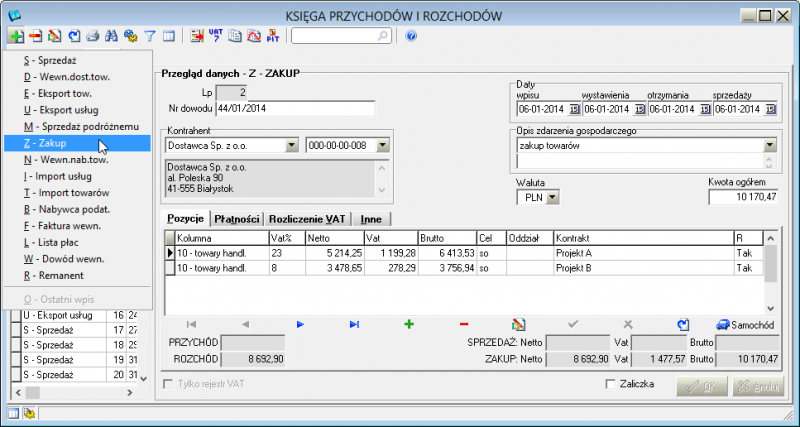The width and height of the screenshot is (800, 427).
Task: Click the export list icon with red arrow
Action: click(197, 36)
